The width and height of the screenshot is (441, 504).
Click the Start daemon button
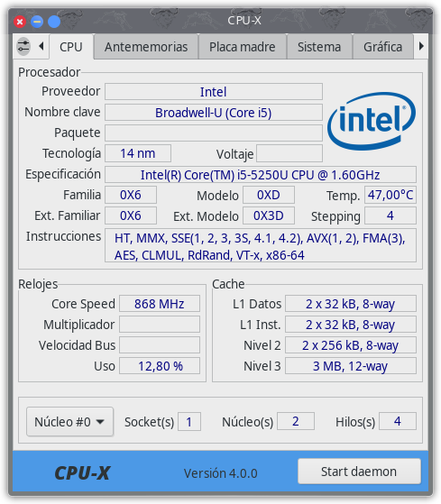359,472
